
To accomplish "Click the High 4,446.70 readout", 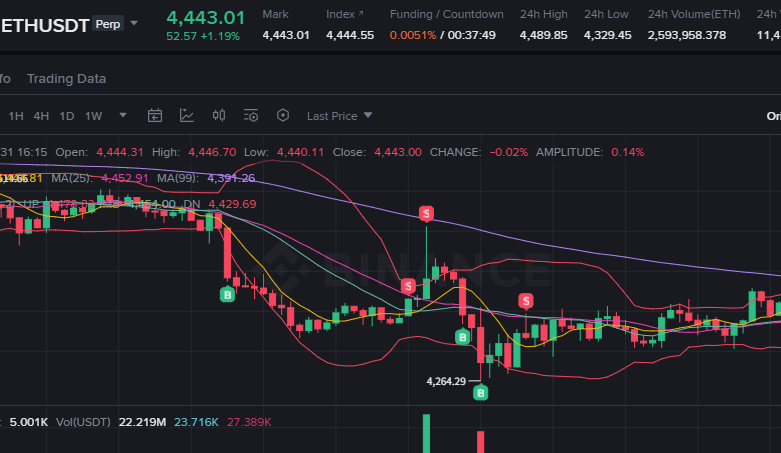I will point(194,152).
